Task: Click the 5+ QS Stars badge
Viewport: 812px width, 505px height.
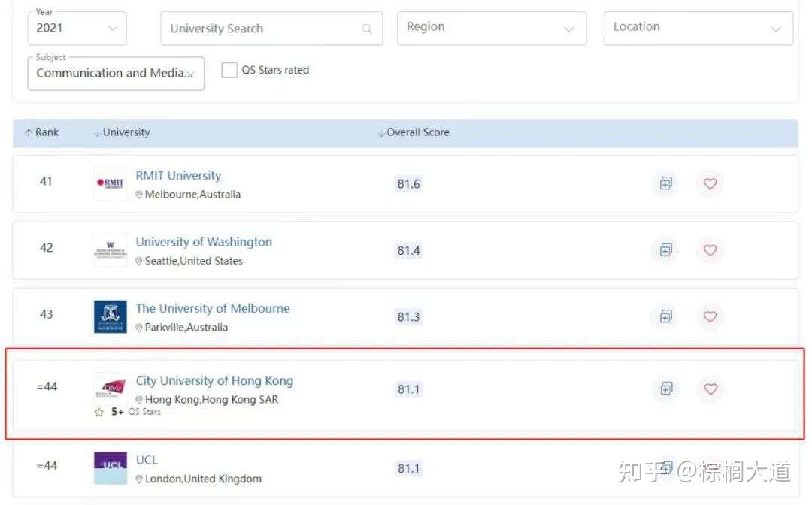Action: (x=127, y=412)
